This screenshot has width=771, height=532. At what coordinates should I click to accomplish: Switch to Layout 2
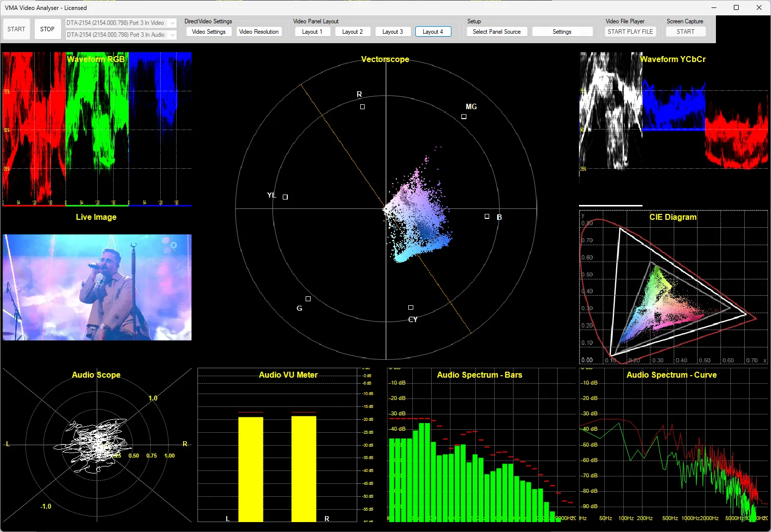(352, 32)
